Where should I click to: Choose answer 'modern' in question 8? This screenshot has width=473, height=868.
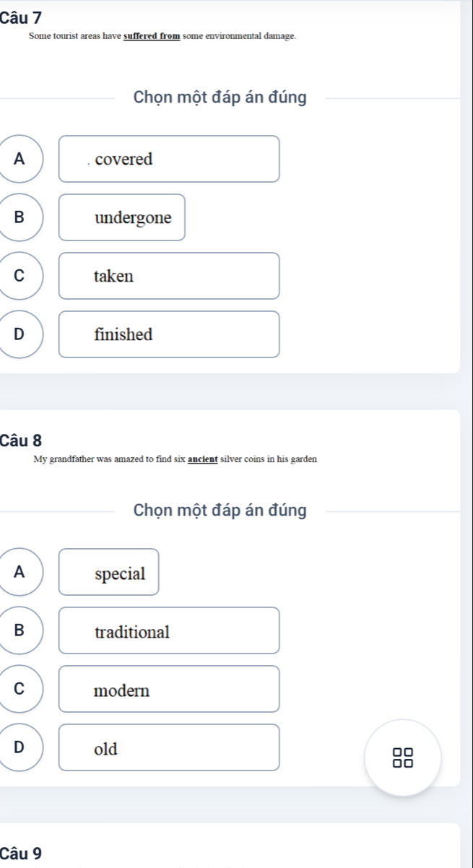[169, 689]
